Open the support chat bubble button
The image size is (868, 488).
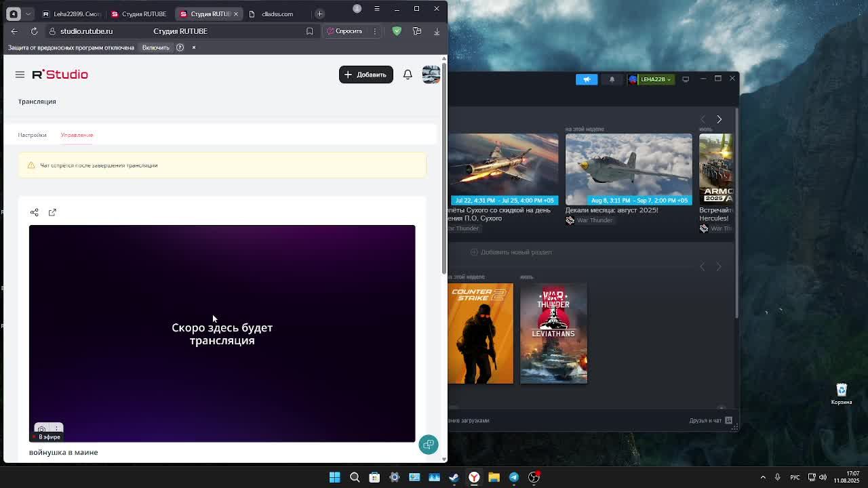(429, 445)
